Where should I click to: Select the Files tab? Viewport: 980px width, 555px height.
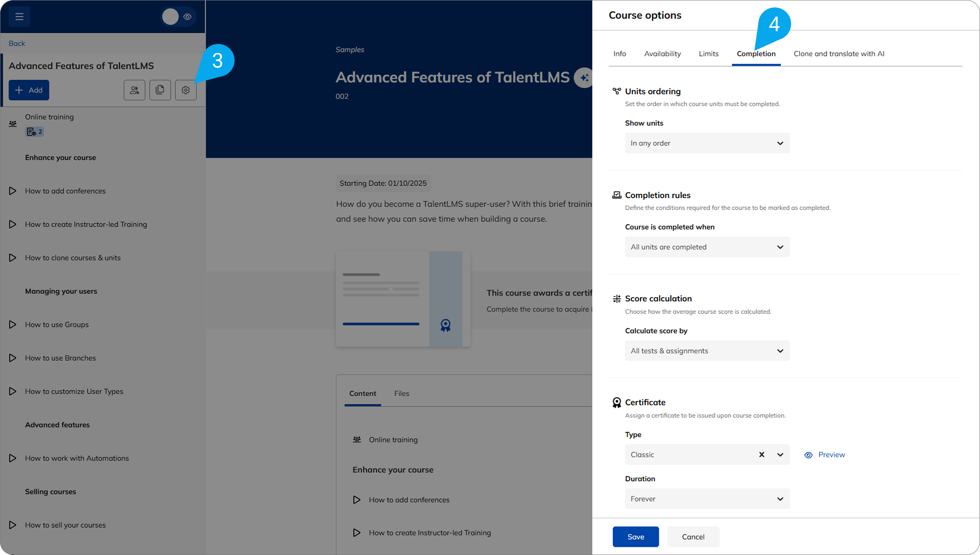[x=401, y=394]
